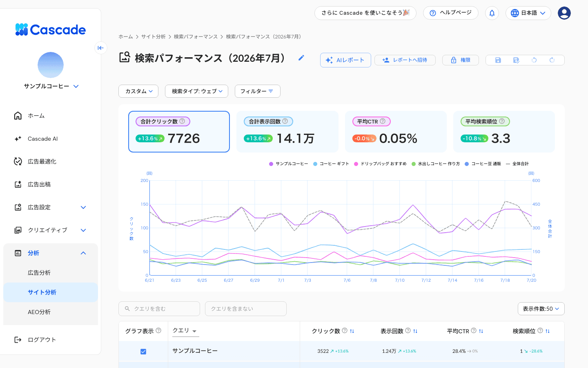Toggle the 水出しコーヒー 作り方 legend series
The height and width of the screenshot is (368, 588).
click(x=436, y=164)
